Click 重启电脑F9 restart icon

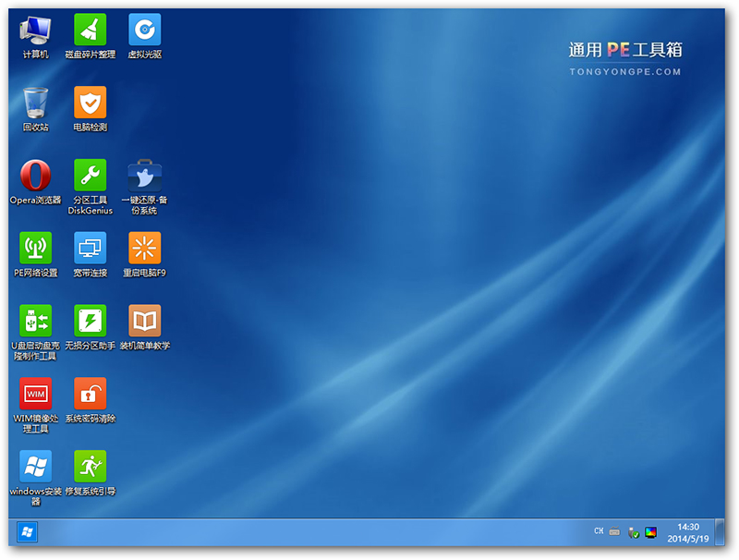point(144,248)
